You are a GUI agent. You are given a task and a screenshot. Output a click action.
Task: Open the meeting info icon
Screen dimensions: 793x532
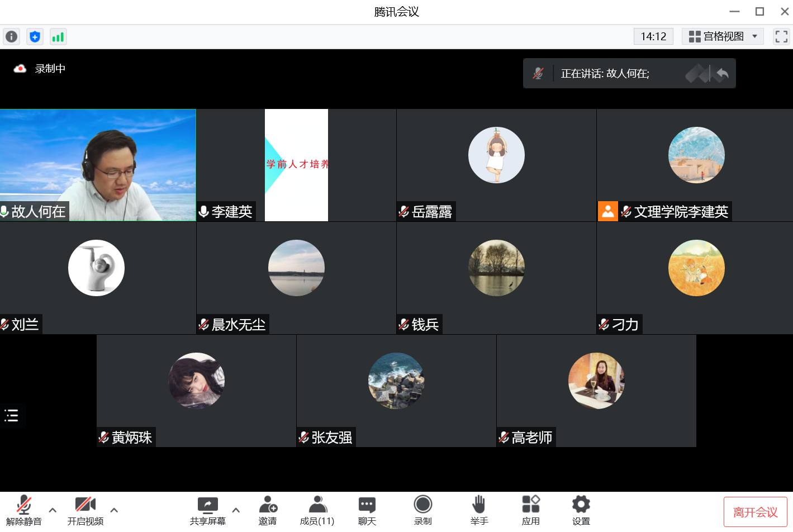click(11, 37)
